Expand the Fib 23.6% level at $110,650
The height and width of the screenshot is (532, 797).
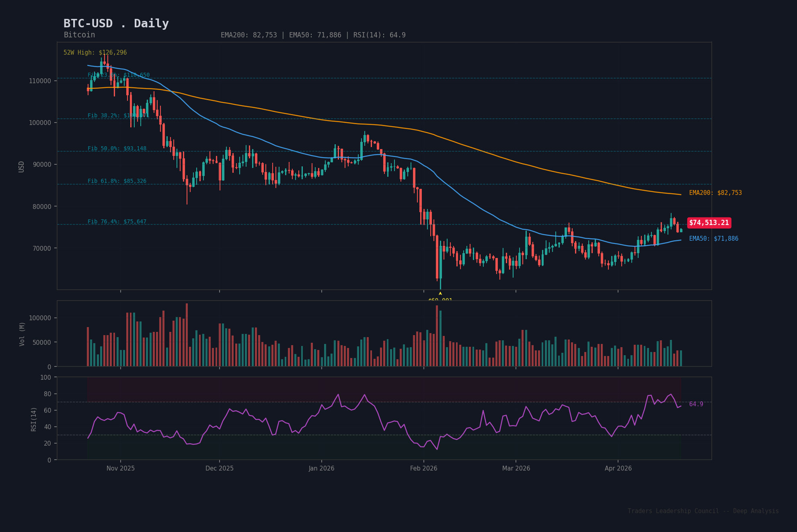(118, 74)
